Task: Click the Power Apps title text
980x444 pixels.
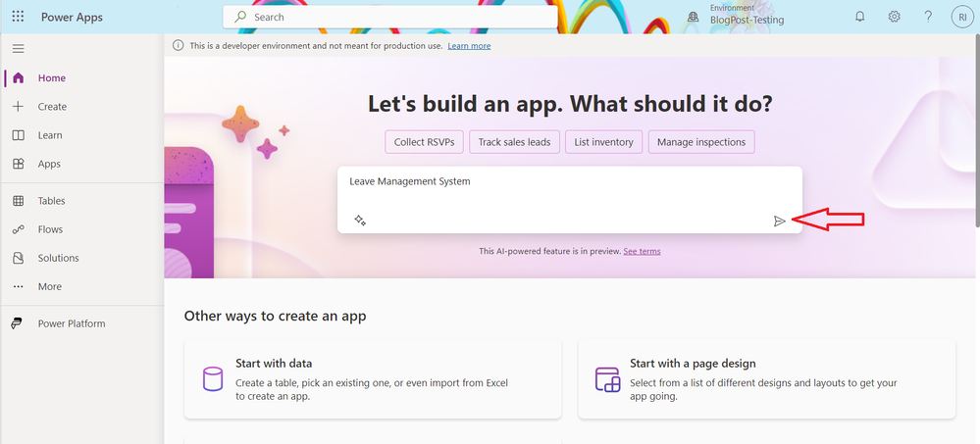Action: click(72, 17)
